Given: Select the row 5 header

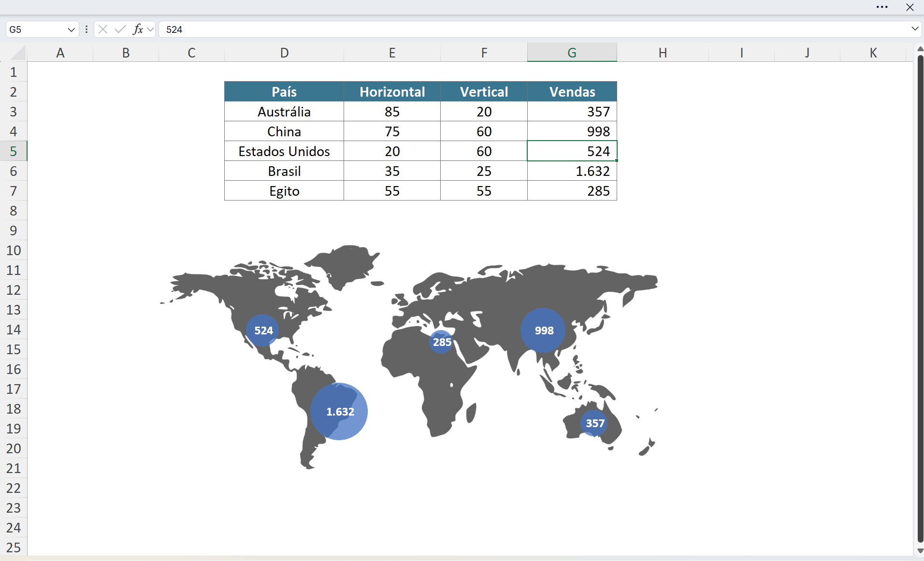Looking at the screenshot, I should [14, 151].
